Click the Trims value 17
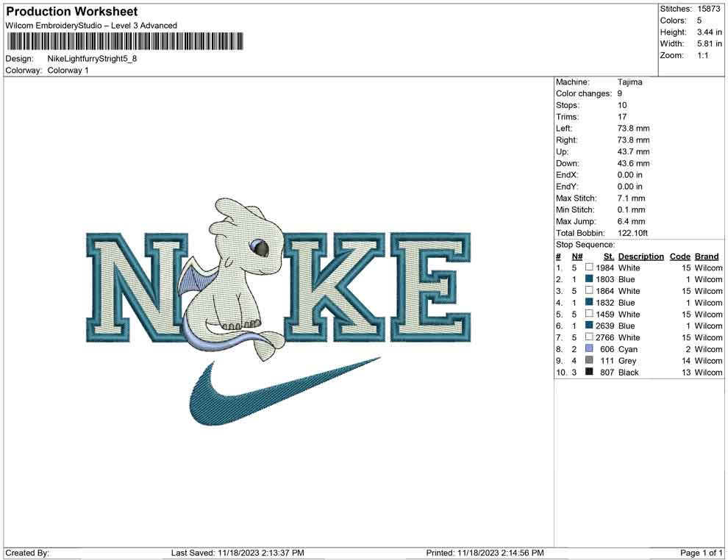Screen dimensions: 728x560 point(622,117)
